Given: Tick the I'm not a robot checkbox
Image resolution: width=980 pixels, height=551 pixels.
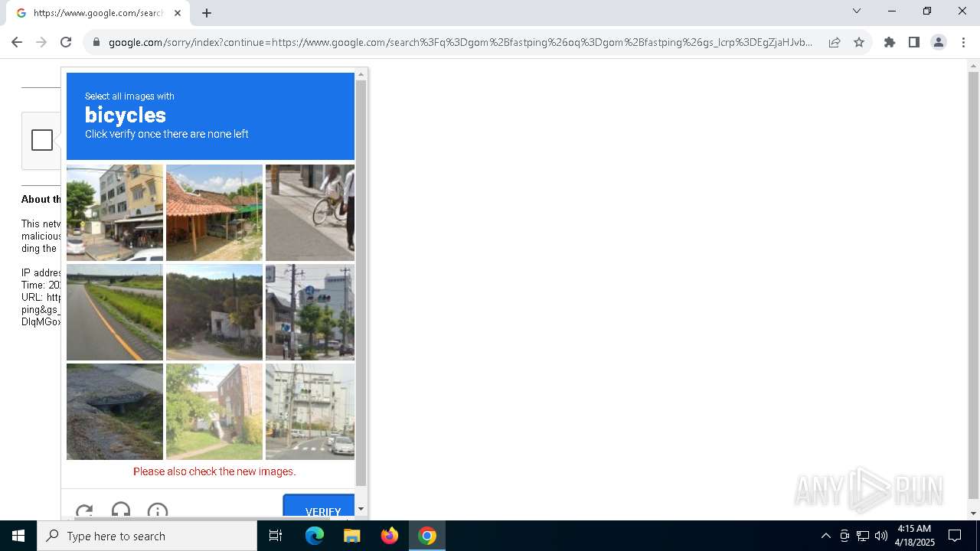Looking at the screenshot, I should click(42, 140).
